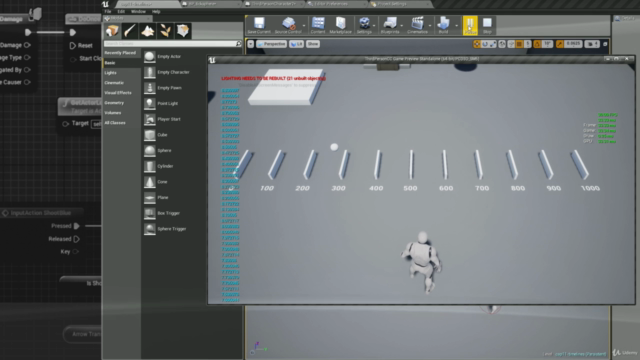640x360 pixels.
Task: Select the Geometry Editing mode icon
Action: (183, 31)
